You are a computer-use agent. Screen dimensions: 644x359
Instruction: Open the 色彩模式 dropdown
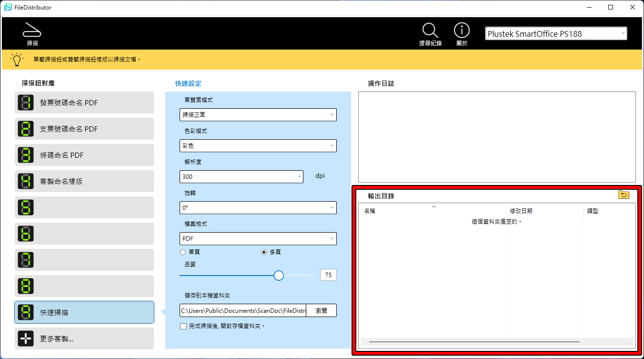coord(258,145)
